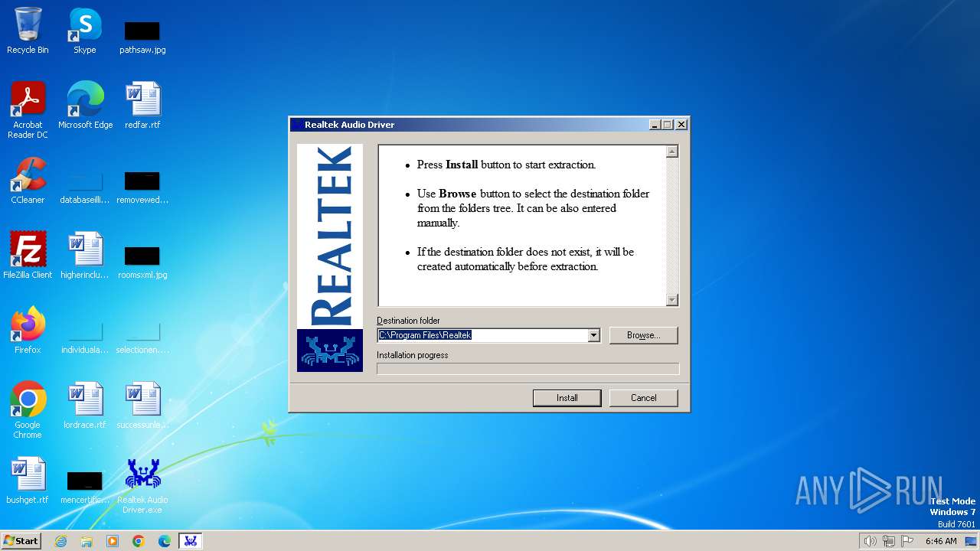Select the individuala desktop file
Image resolution: width=980 pixels, height=551 pixels.
[85, 337]
